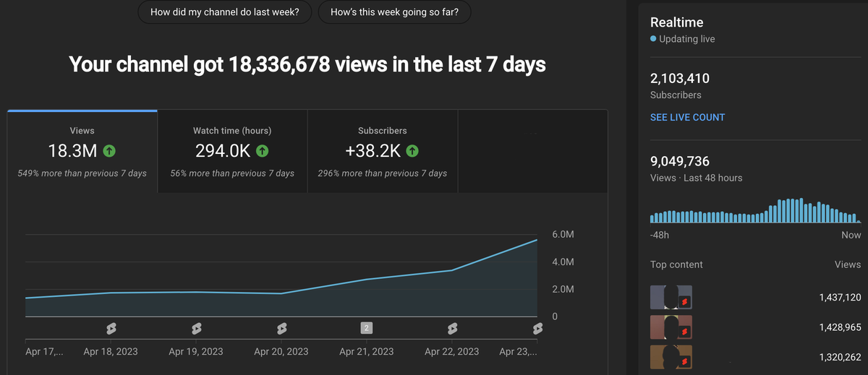This screenshot has height=375, width=868.
Task: Click the Shorts marker under Apr 20, 2023
Action: (x=281, y=329)
